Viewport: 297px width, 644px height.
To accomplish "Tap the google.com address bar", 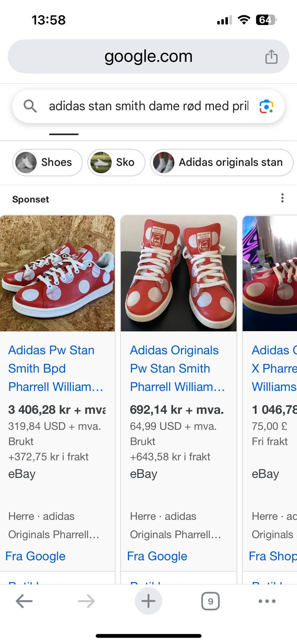I will coord(148,56).
